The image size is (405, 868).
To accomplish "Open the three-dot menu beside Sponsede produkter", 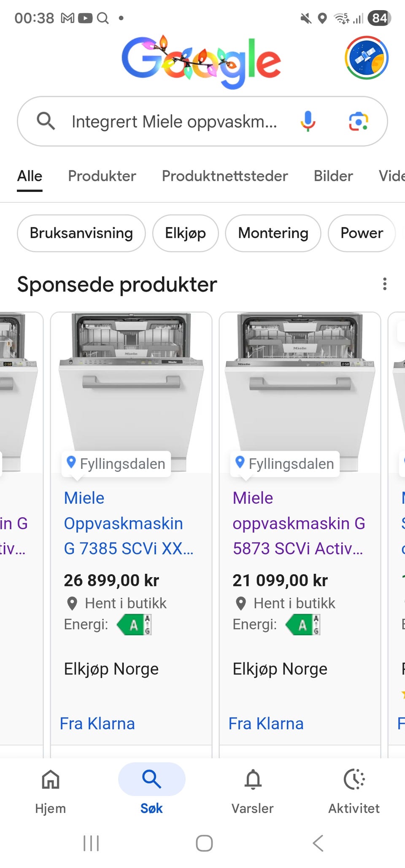I will [385, 284].
